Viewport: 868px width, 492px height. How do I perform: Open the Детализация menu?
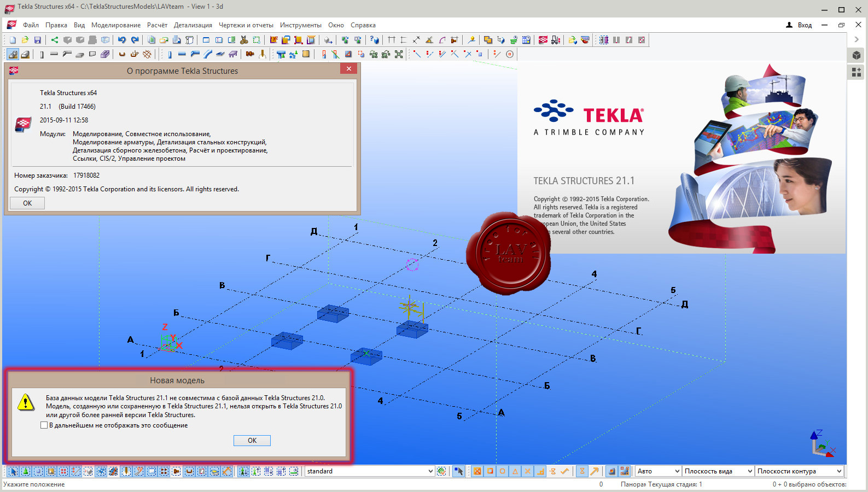193,25
